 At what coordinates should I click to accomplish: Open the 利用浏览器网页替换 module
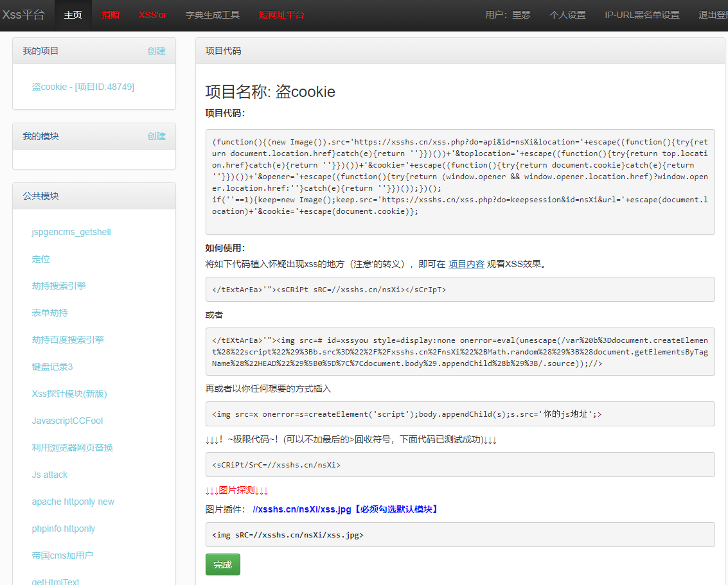coord(73,448)
